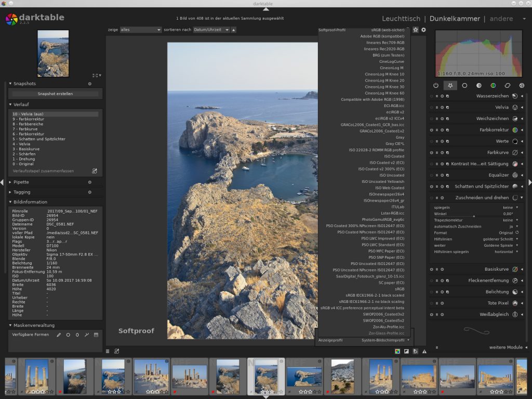Viewport: 532px width, 399px height.
Task: Open the sortieren nach Datum/Uhrzeit dropdown
Action: click(x=211, y=30)
